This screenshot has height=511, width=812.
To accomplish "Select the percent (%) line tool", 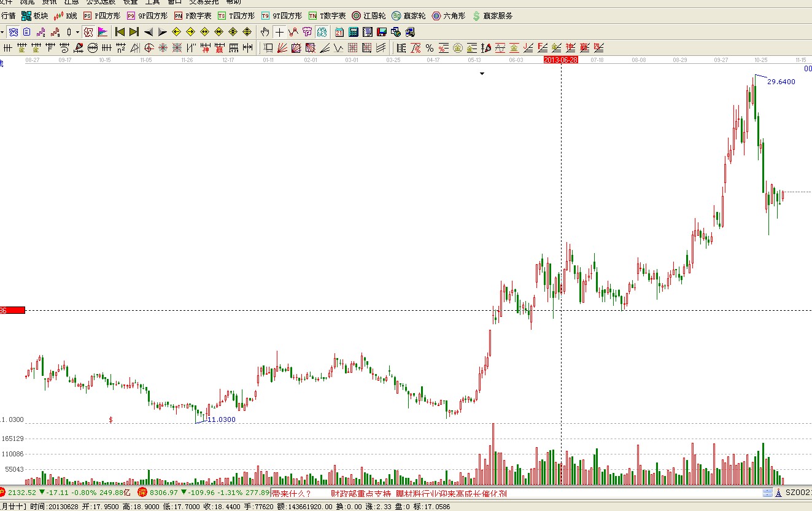I will point(429,48).
